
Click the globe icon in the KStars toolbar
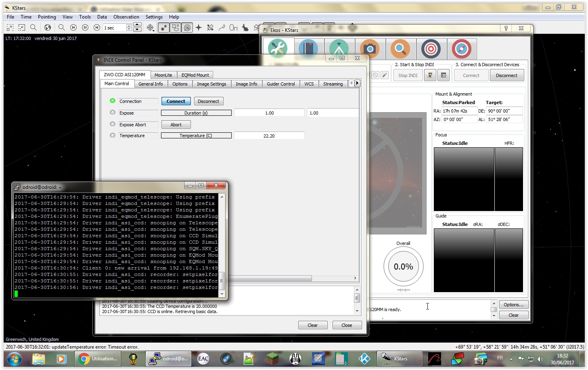(x=48, y=27)
